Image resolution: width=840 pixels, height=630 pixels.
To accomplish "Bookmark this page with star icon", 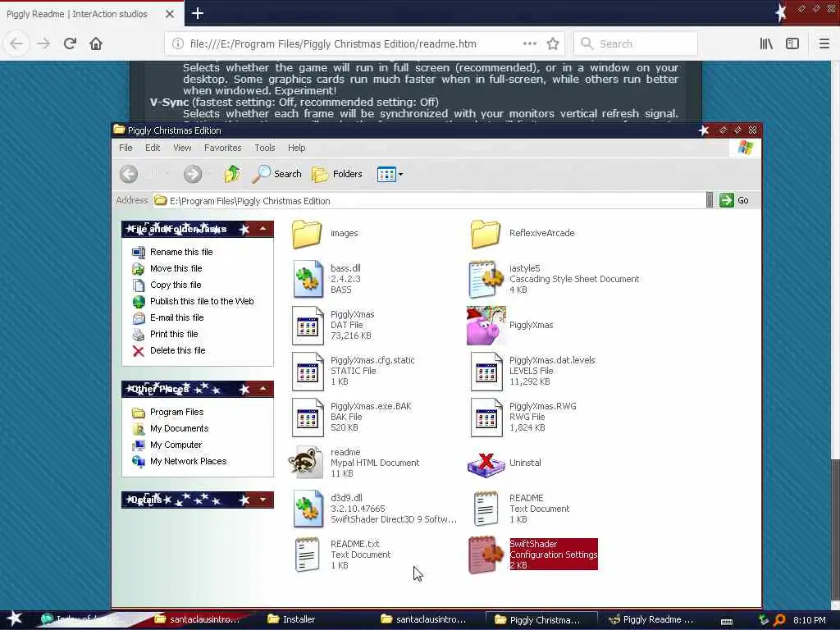I will coord(553,44).
